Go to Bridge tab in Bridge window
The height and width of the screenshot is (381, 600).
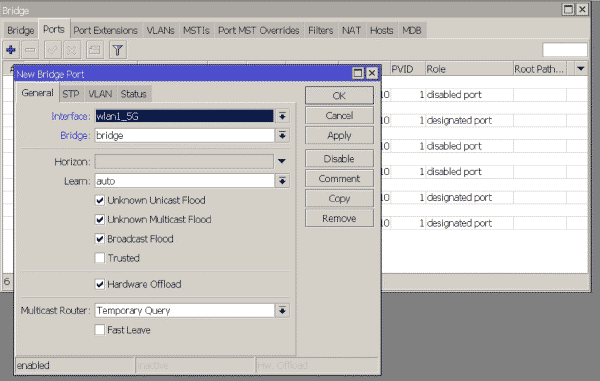(21, 31)
